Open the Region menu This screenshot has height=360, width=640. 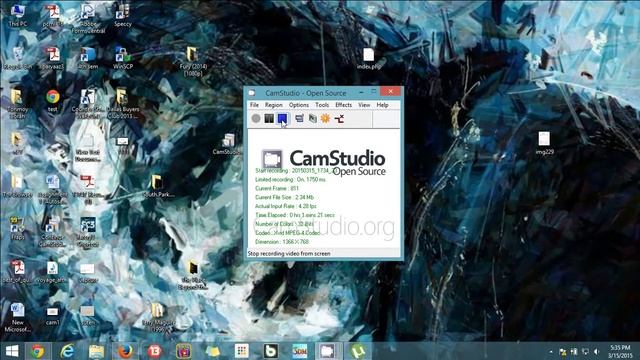tap(273, 105)
